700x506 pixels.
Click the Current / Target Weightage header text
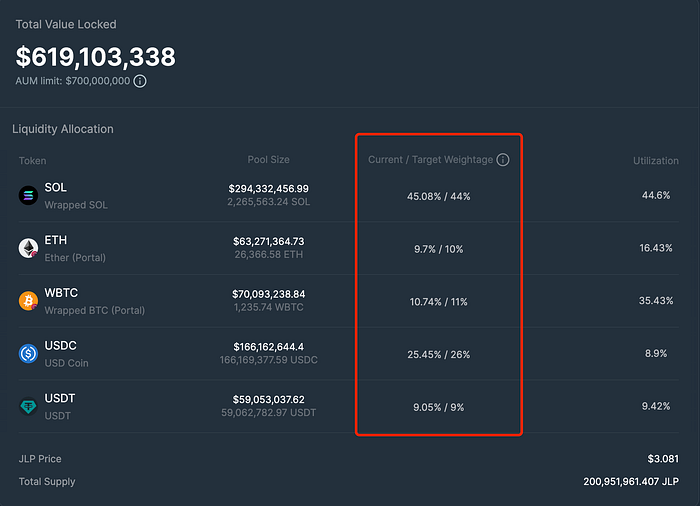click(x=430, y=160)
